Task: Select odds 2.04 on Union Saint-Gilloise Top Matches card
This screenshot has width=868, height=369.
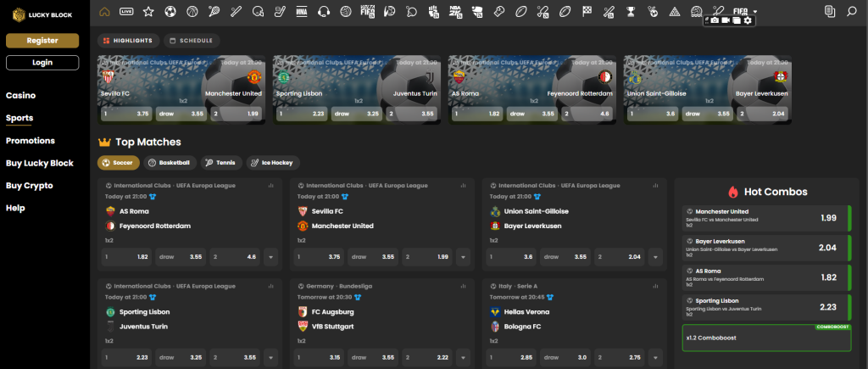Action: (620, 257)
